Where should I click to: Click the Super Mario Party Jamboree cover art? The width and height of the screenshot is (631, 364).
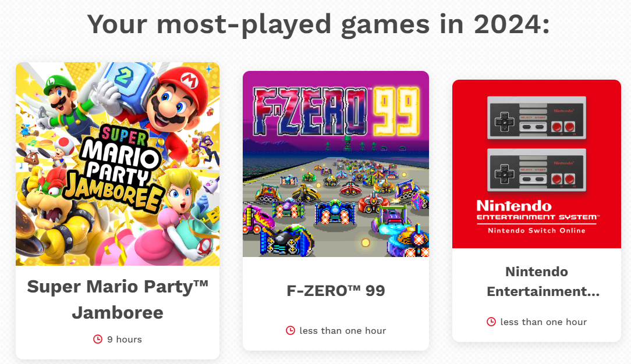pyautogui.click(x=118, y=164)
